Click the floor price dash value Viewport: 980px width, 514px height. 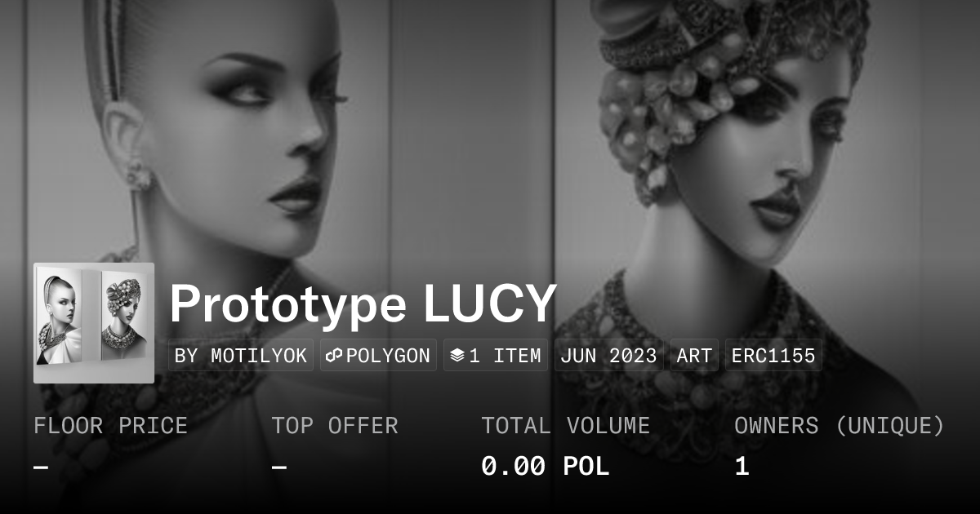(x=41, y=467)
